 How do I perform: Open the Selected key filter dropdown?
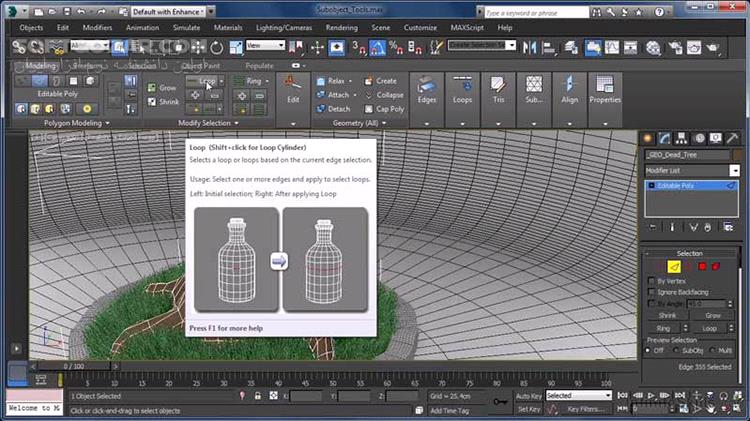578,396
